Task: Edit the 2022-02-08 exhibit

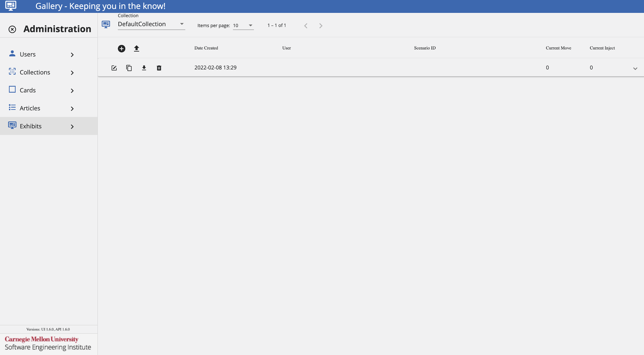Action: coord(114,68)
